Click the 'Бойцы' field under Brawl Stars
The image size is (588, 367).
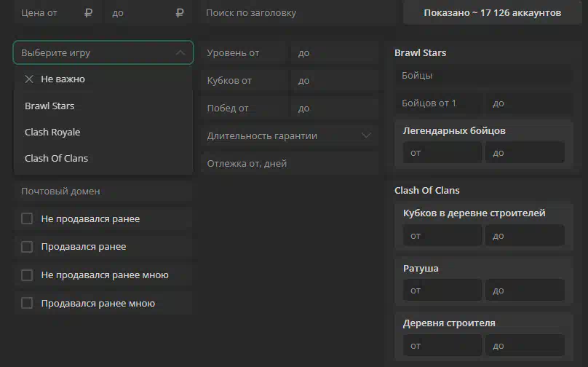click(484, 76)
